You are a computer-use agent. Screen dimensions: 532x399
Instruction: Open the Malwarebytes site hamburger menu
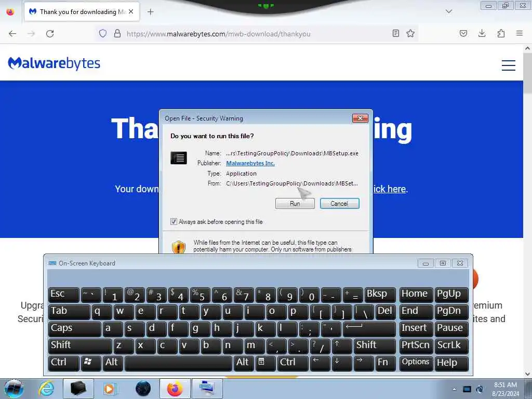[x=508, y=65]
